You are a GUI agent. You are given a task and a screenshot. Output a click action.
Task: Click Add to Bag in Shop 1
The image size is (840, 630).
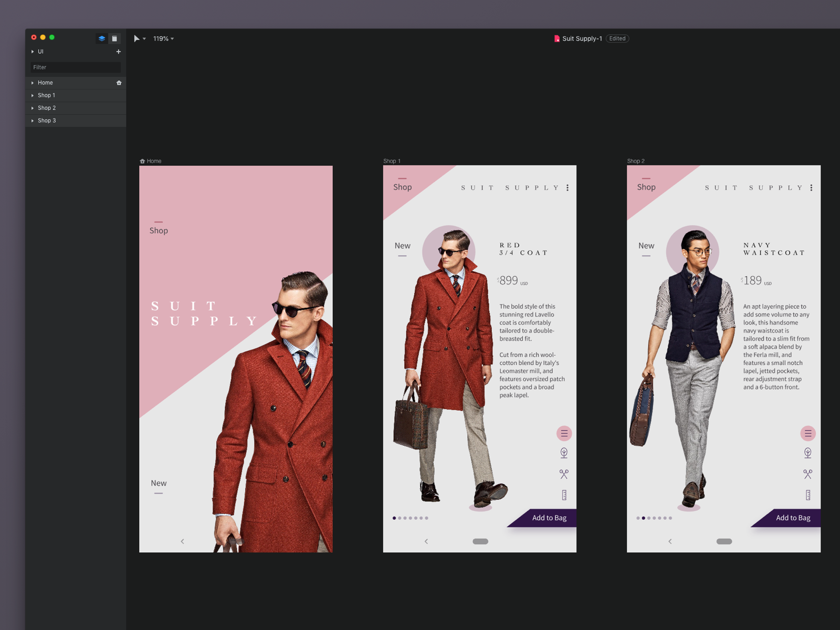click(549, 518)
